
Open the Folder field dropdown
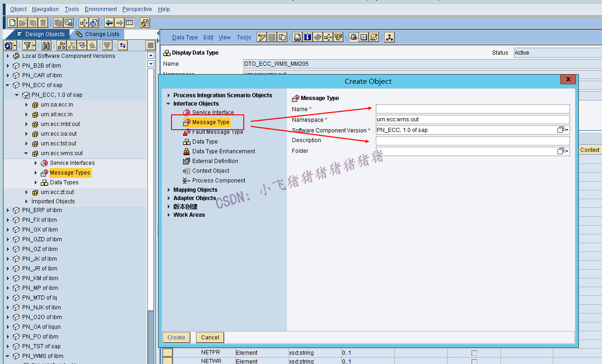coord(563,151)
